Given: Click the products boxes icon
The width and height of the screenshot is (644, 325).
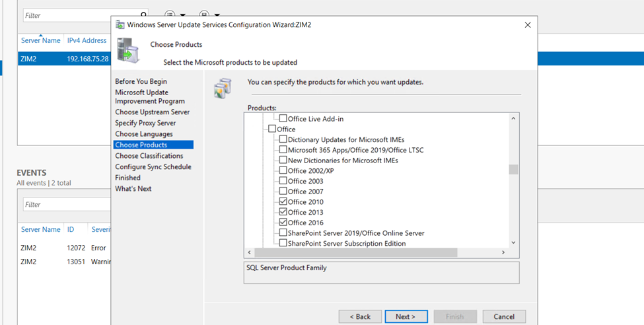Looking at the screenshot, I should [223, 89].
